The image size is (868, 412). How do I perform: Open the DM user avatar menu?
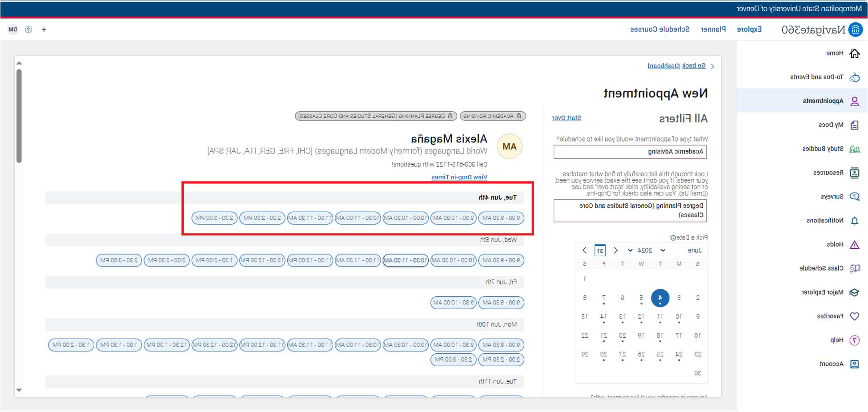pyautogui.click(x=13, y=30)
